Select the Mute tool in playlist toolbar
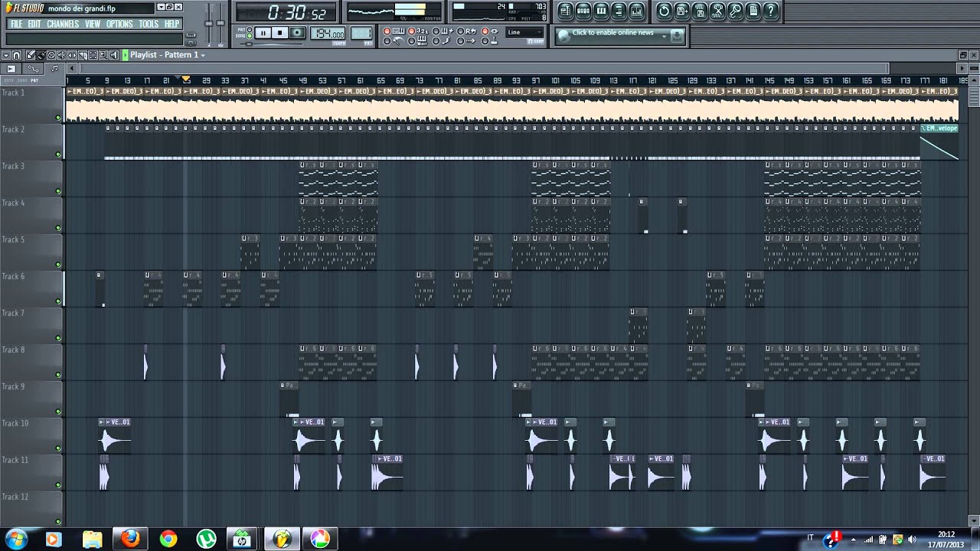The image size is (980, 551). (x=61, y=55)
